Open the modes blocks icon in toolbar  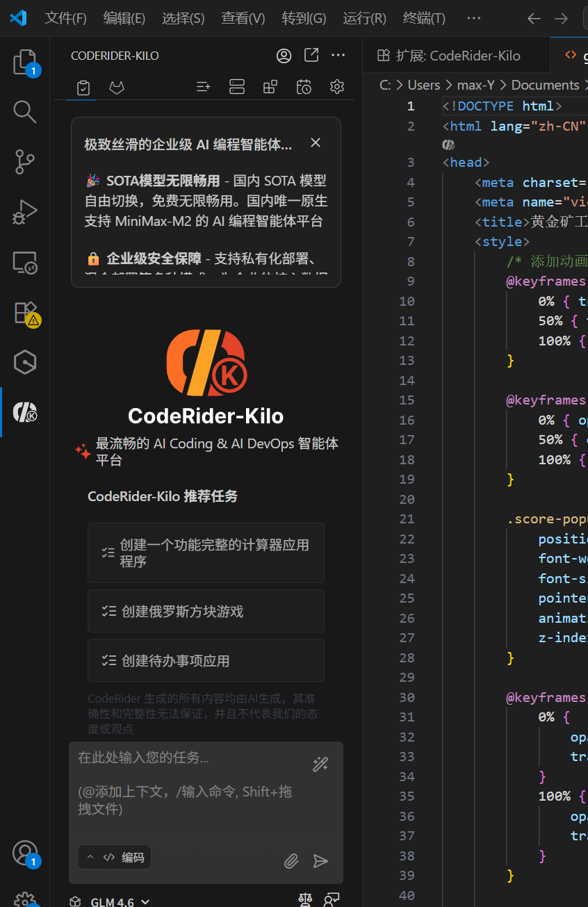(x=270, y=87)
